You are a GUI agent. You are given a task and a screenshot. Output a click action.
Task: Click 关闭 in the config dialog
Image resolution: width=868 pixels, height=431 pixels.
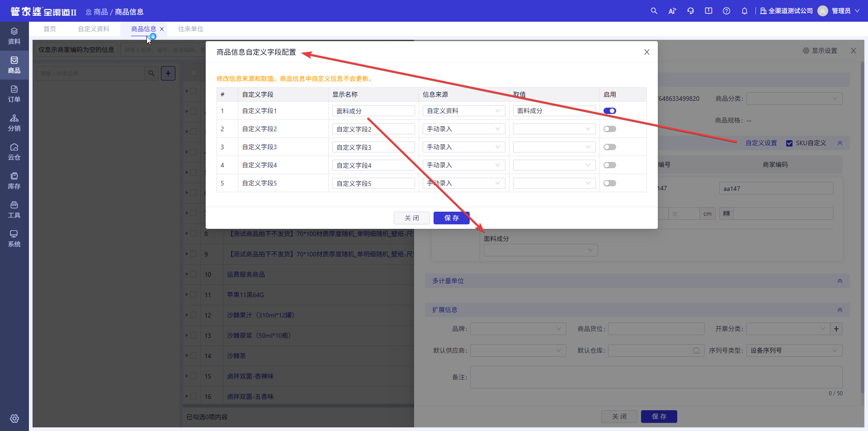click(x=412, y=218)
